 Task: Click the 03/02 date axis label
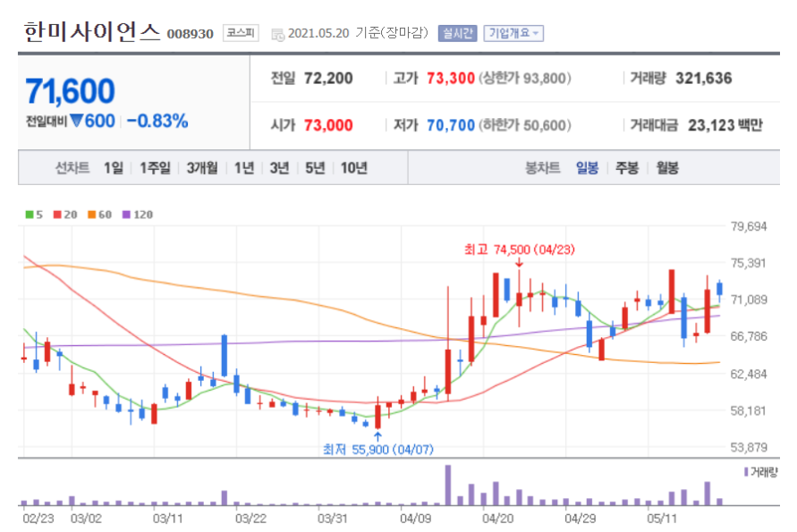click(86, 519)
